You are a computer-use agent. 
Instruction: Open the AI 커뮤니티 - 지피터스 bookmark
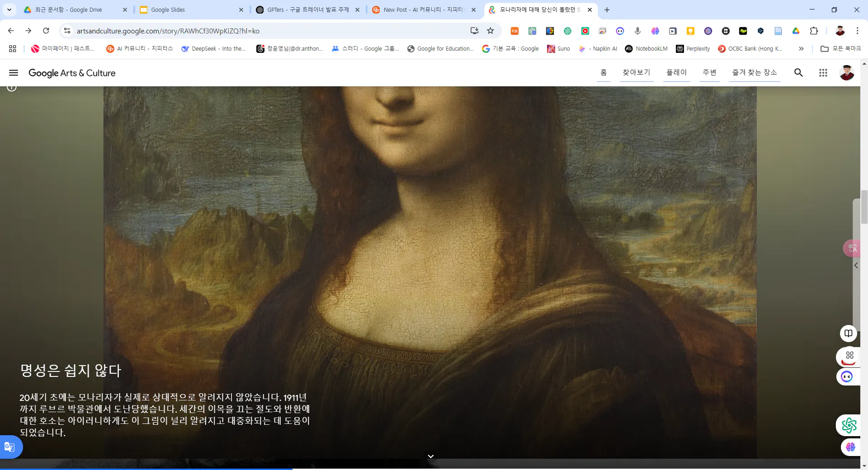coord(139,48)
